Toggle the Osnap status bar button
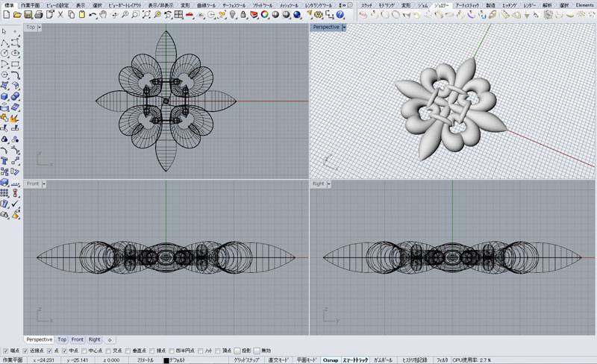 click(331, 360)
